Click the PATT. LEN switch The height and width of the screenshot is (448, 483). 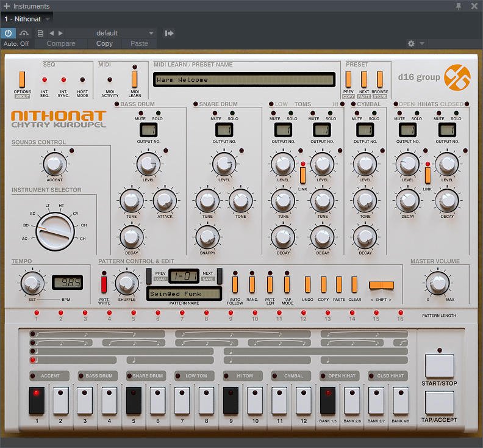(270, 284)
